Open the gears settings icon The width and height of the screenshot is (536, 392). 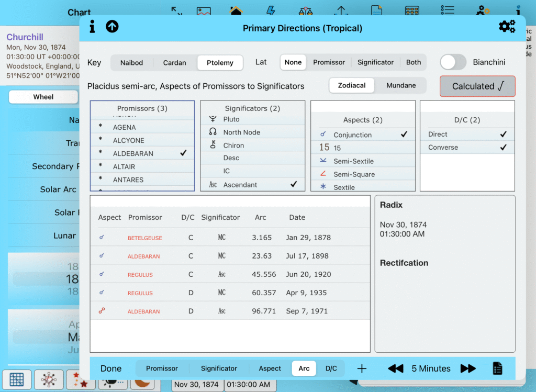507,27
